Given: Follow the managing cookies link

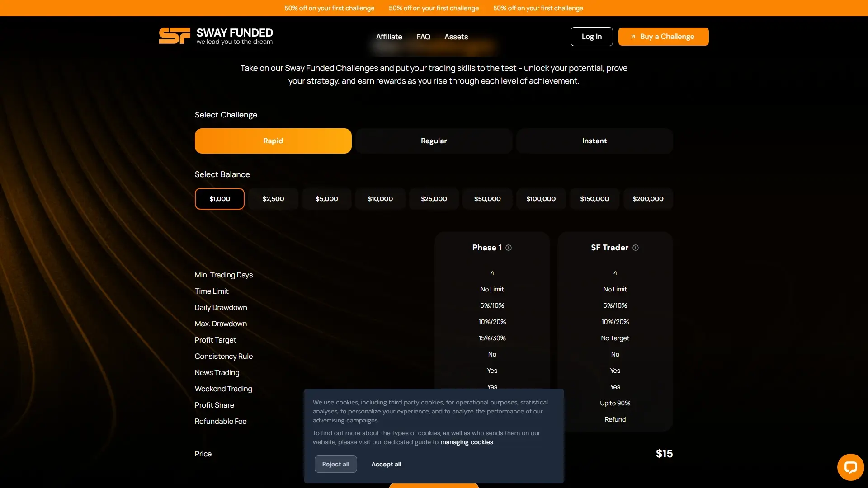Looking at the screenshot, I should (x=467, y=442).
